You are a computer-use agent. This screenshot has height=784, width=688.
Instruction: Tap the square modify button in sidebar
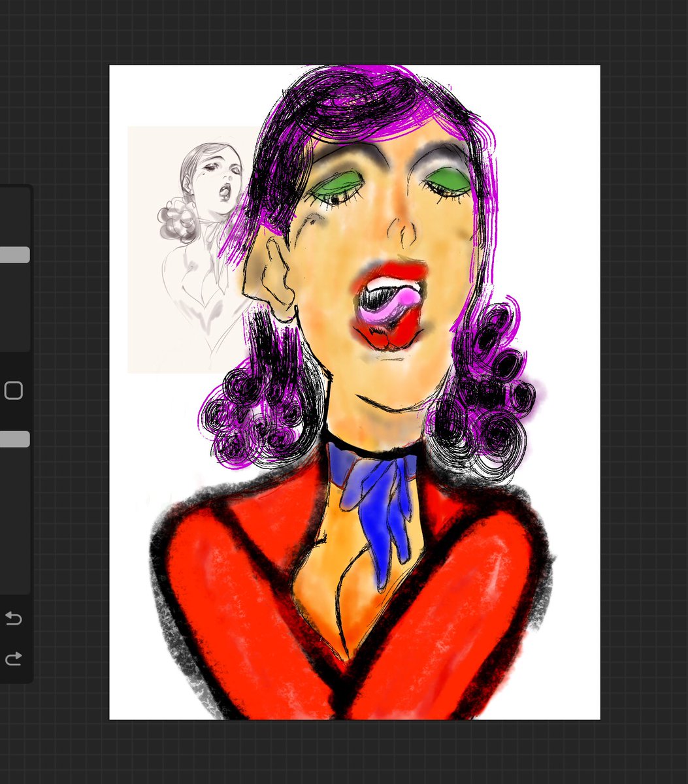coord(14,391)
